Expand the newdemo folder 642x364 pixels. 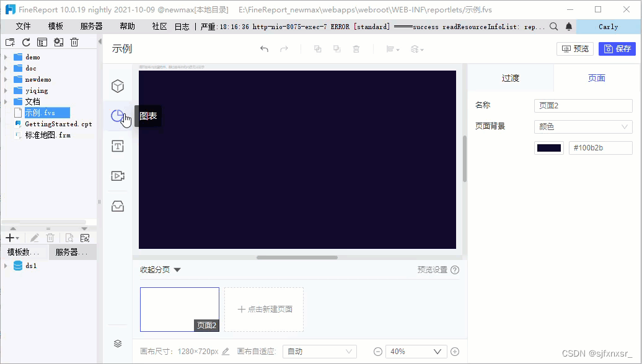[6, 79]
